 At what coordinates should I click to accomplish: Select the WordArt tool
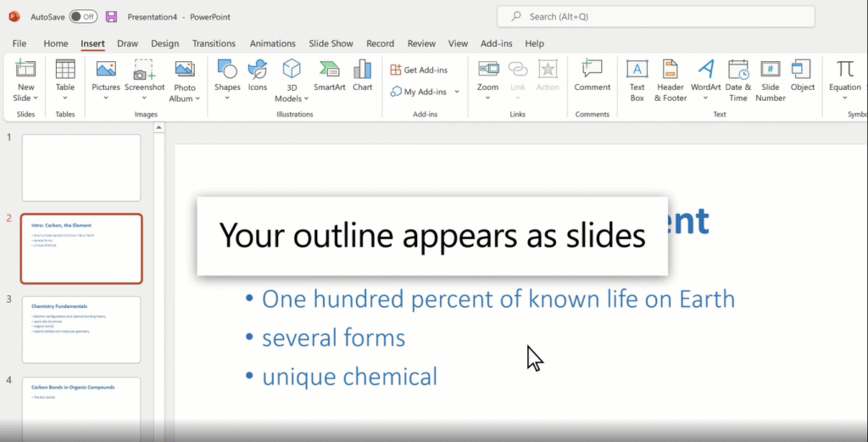pyautogui.click(x=705, y=70)
